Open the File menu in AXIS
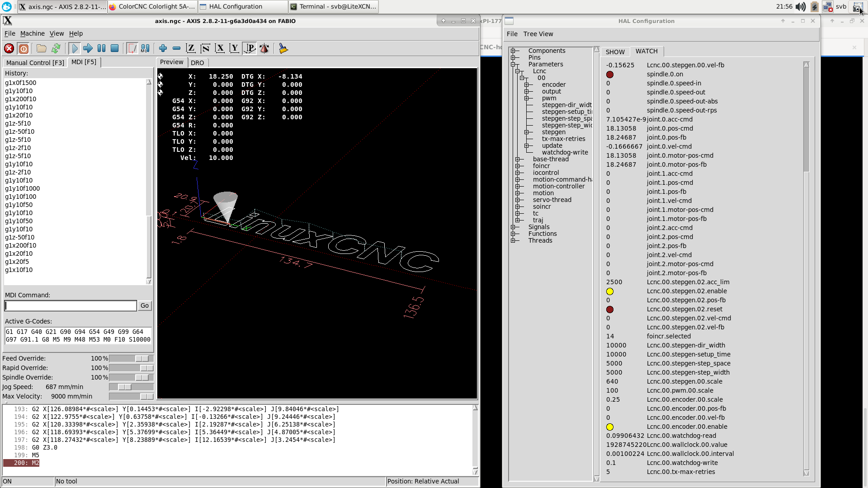 10,33
